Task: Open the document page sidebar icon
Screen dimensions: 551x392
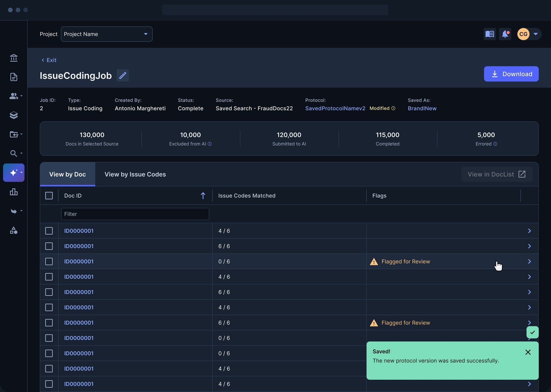Action: pos(14,77)
